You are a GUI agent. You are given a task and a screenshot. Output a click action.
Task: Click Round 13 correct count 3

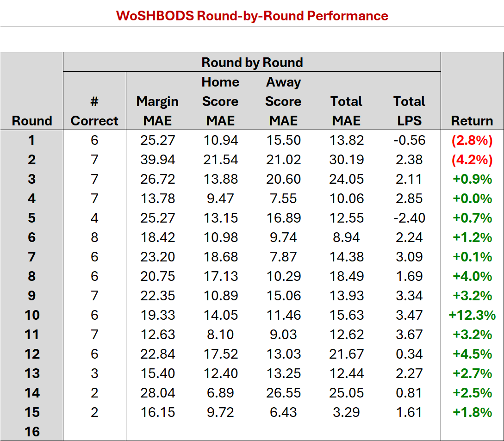point(94,373)
